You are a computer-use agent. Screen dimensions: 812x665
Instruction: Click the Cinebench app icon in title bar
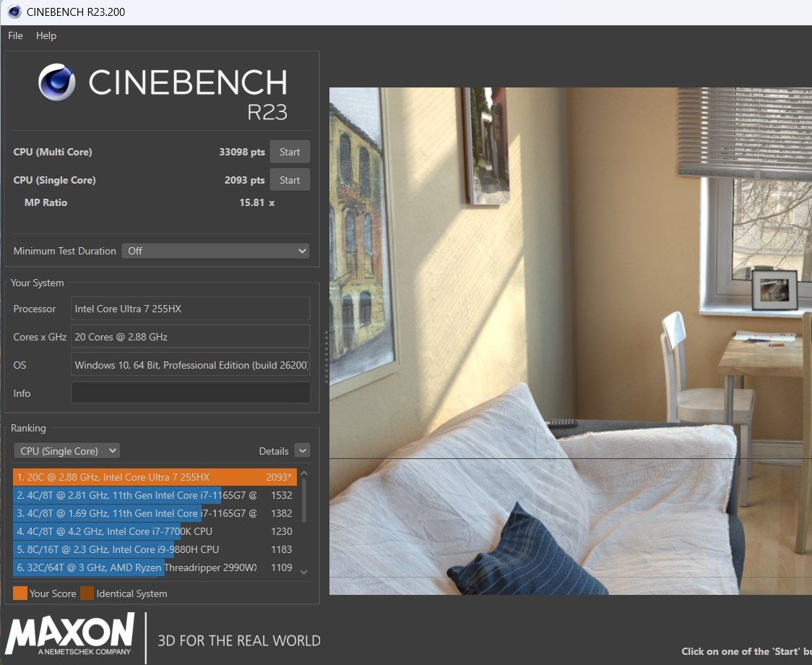pos(14,12)
